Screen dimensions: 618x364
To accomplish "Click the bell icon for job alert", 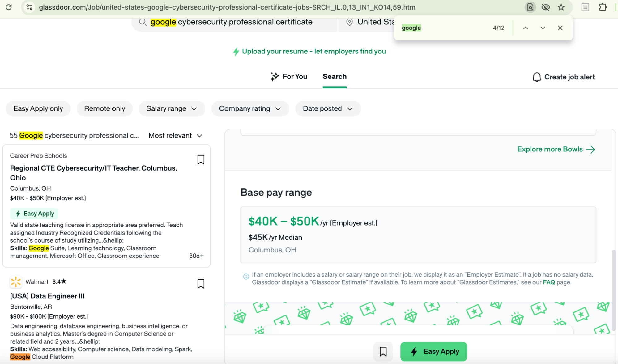I will click(x=537, y=77).
